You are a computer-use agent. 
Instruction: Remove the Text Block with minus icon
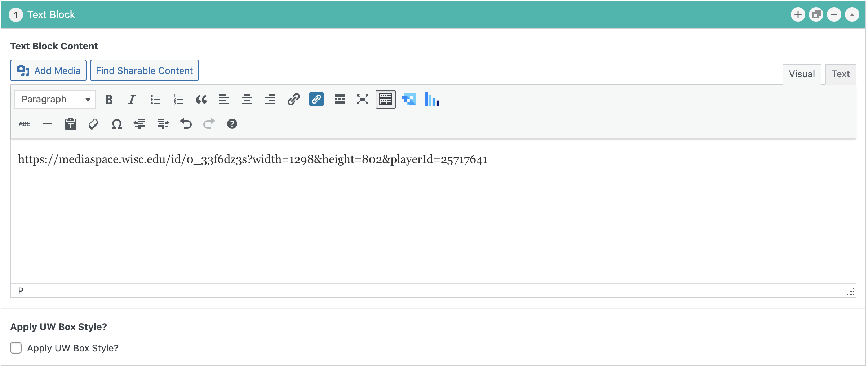pos(834,15)
